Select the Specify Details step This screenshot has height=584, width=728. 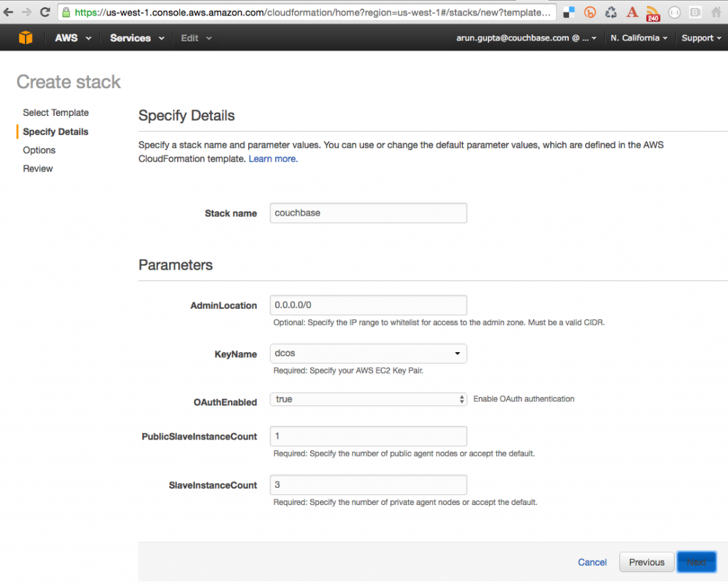pyautogui.click(x=55, y=132)
